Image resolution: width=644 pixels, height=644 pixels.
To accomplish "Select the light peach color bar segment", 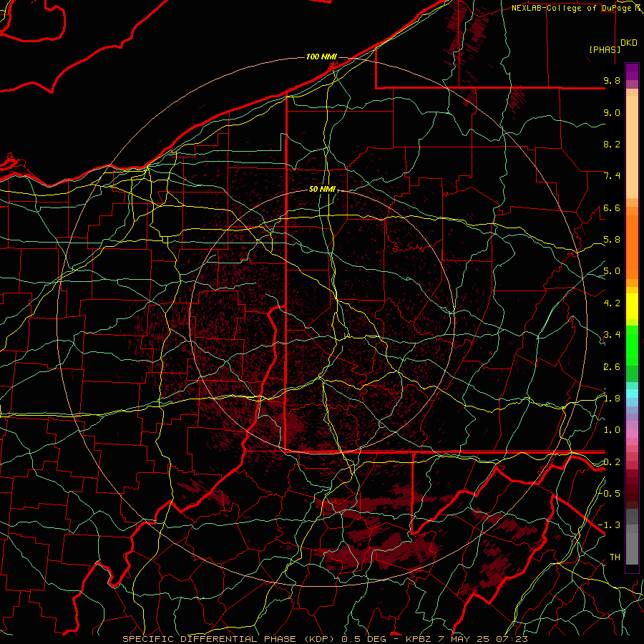I will [632, 148].
